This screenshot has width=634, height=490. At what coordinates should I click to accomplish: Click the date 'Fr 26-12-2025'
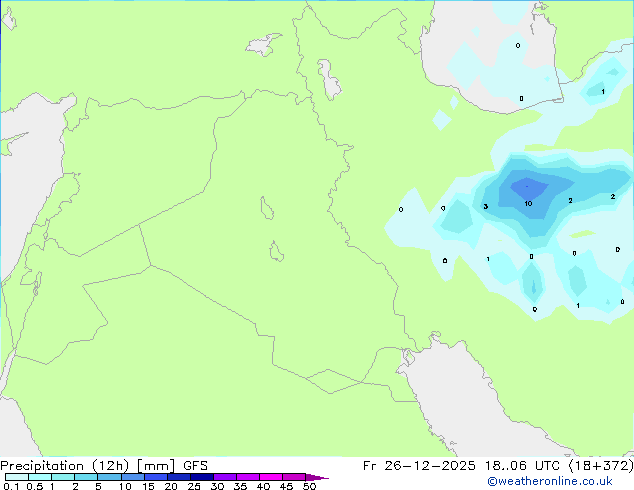pyautogui.click(x=419, y=466)
